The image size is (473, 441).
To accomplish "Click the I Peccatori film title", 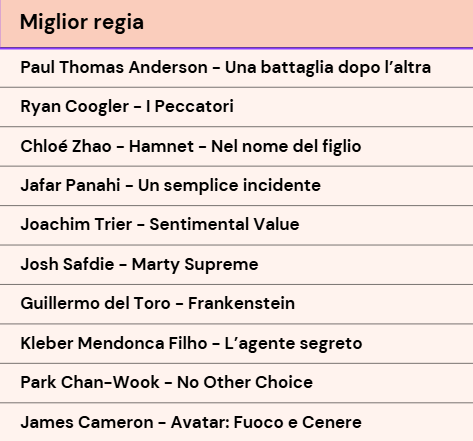I will [x=190, y=107].
